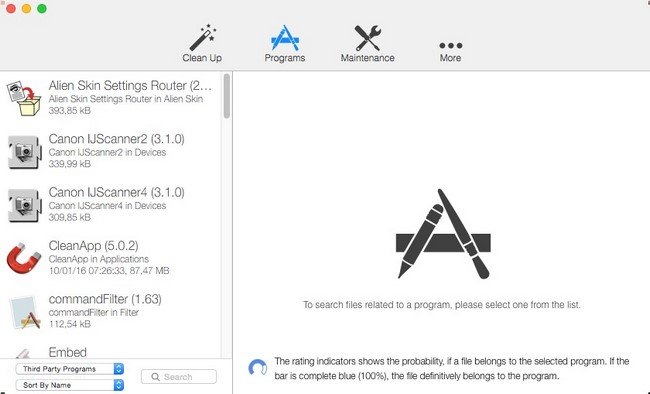The height and width of the screenshot is (394, 650).
Task: Open the Third Party Programs dropdown
Action: pyautogui.click(x=70, y=369)
